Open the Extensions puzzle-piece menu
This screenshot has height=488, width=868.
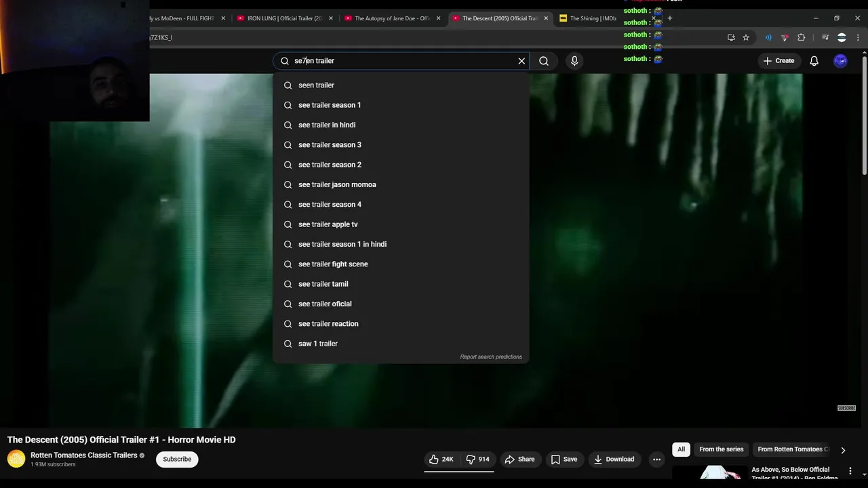point(802,37)
